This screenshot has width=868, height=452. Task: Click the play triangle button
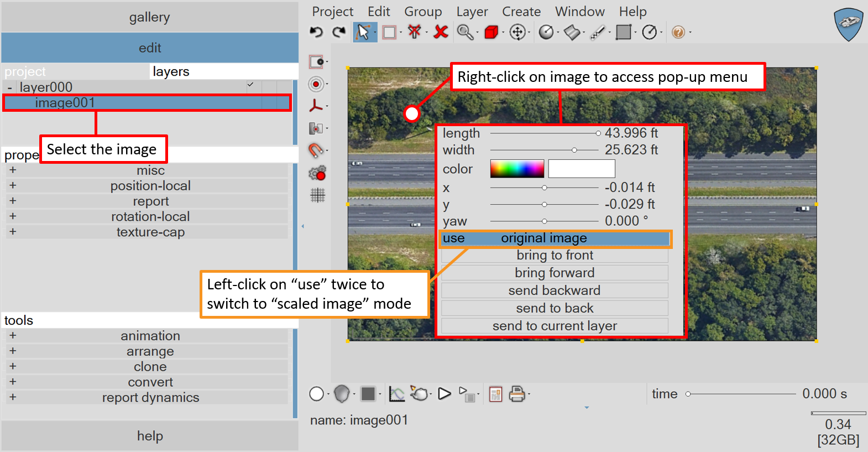tap(445, 394)
